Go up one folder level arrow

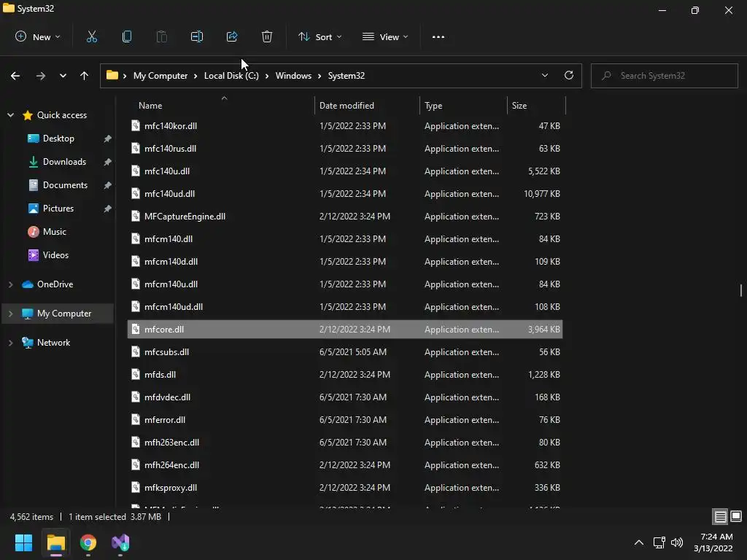pos(85,76)
